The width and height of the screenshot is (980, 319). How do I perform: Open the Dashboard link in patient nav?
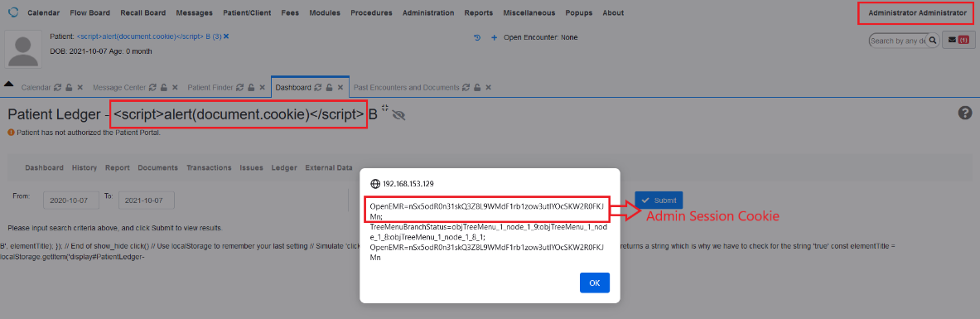(45, 167)
